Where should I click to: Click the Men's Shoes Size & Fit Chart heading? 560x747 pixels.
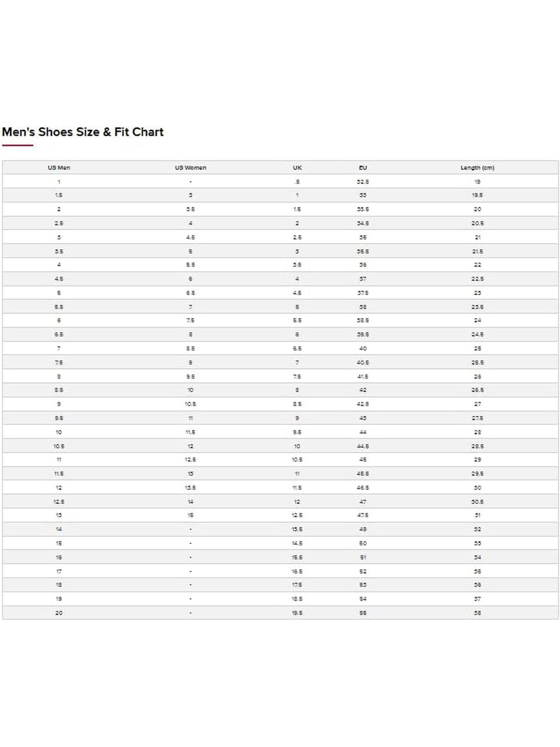pos(83,132)
